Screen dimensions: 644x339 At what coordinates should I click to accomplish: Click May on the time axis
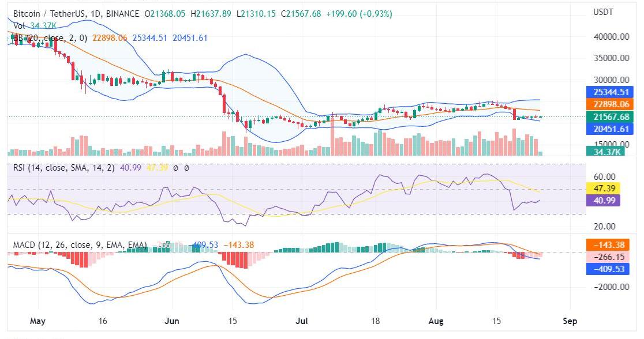37,321
